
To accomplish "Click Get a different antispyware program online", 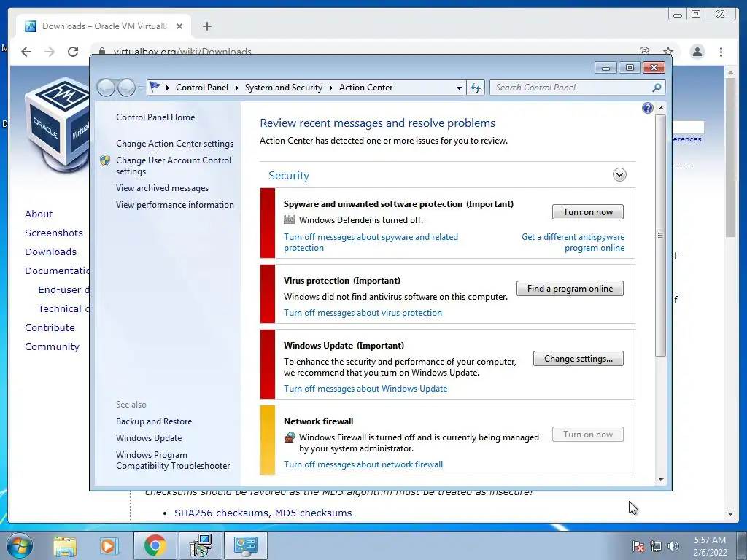I will 573,242.
